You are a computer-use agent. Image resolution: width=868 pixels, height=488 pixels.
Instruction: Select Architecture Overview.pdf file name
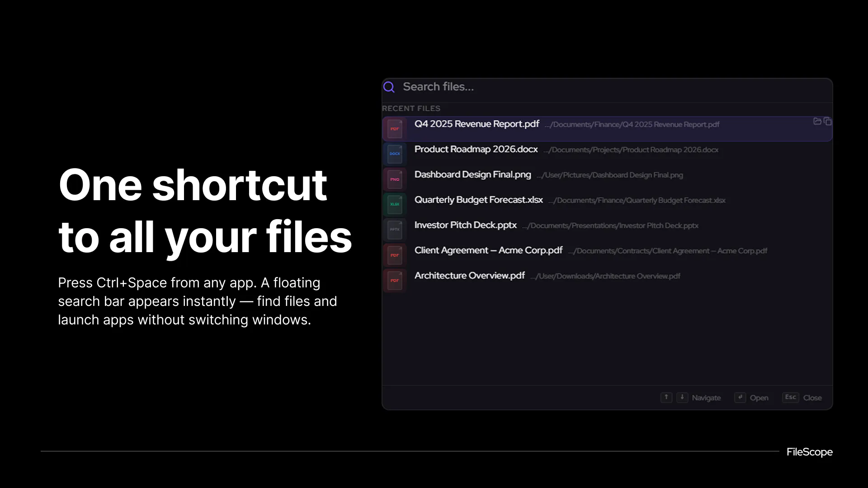(x=469, y=276)
